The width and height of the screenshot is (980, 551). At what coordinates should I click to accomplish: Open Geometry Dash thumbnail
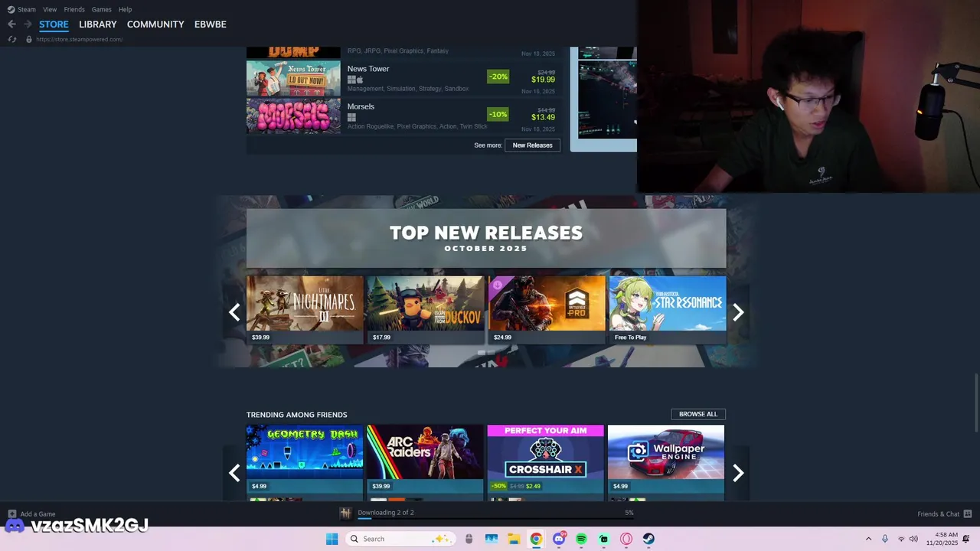click(x=305, y=459)
